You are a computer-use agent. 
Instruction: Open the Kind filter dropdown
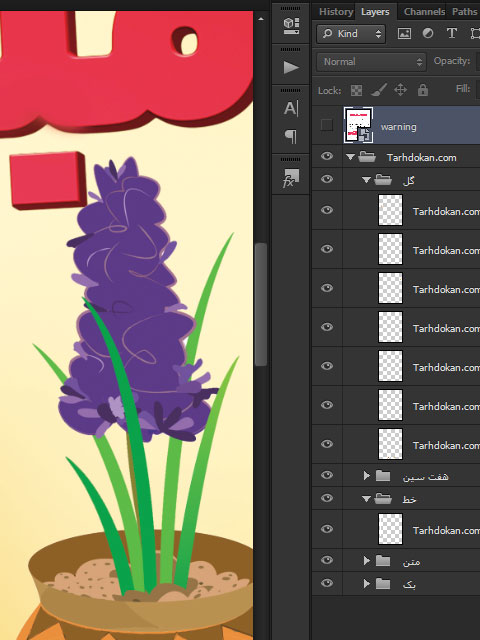coord(351,34)
